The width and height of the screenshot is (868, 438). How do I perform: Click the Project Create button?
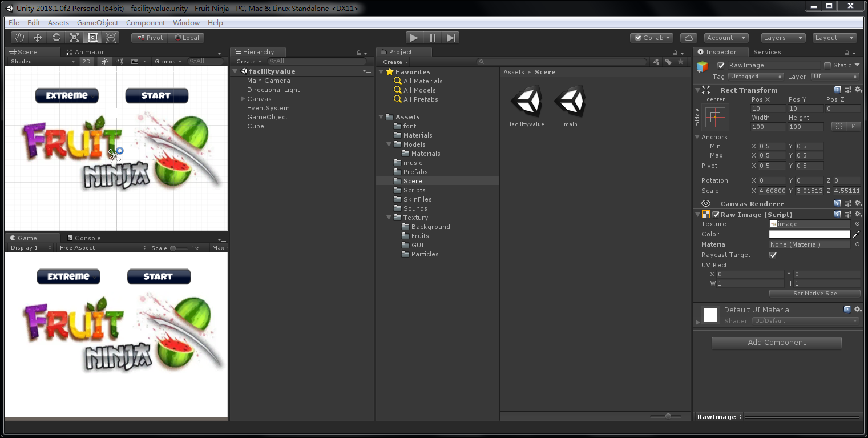click(395, 62)
